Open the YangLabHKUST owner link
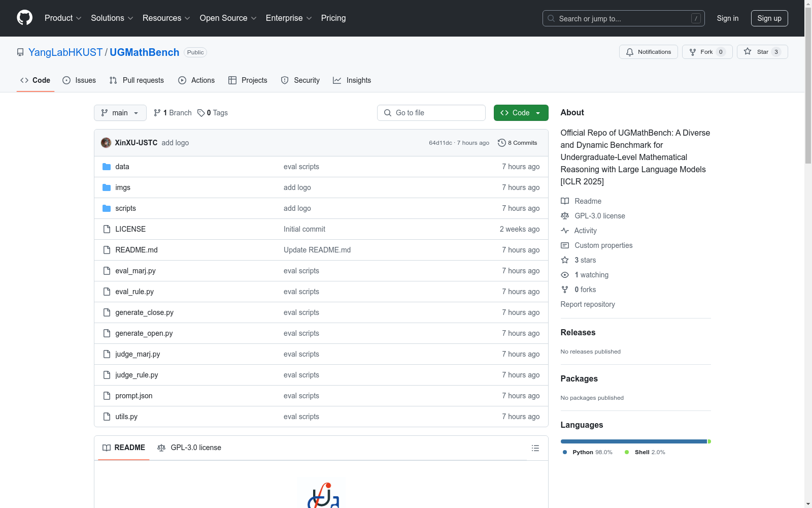Image resolution: width=812 pixels, height=508 pixels. pos(65,52)
